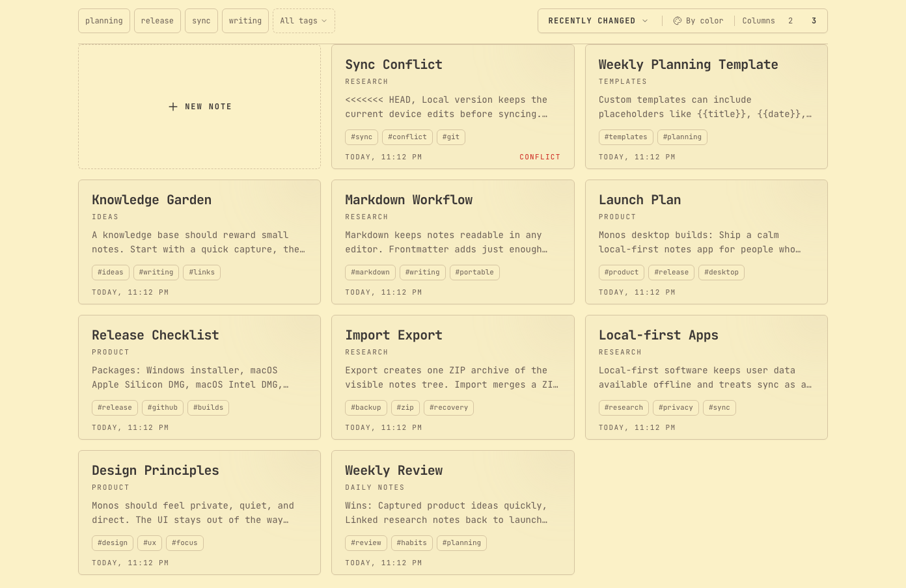The height and width of the screenshot is (588, 906).
Task: Click the #conflict tag on Sync Conflict
Action: click(407, 137)
